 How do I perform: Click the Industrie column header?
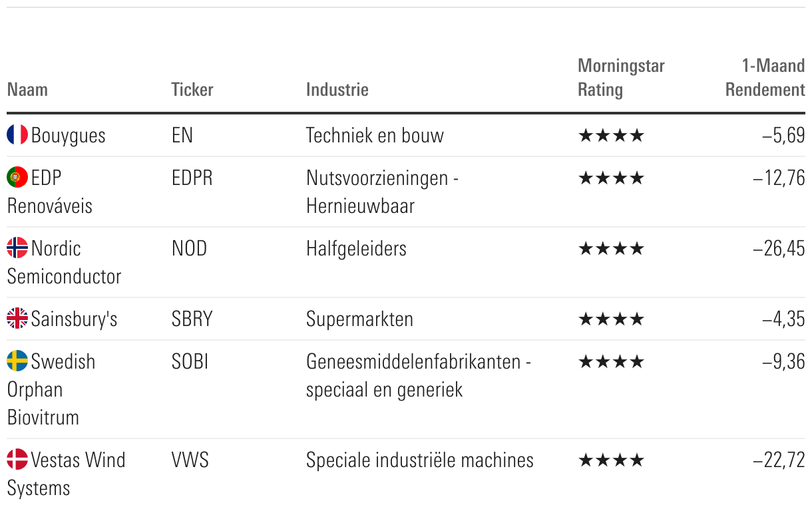pyautogui.click(x=337, y=89)
